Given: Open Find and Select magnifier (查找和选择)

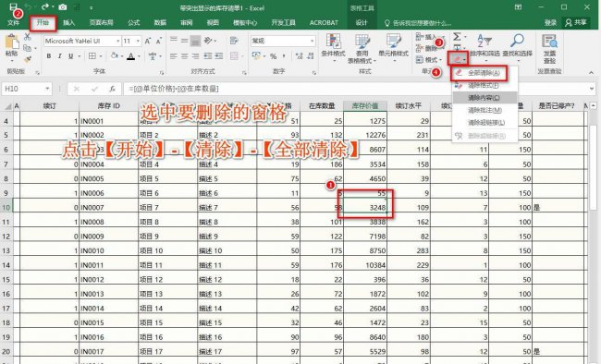Looking at the screenshot, I should [517, 46].
